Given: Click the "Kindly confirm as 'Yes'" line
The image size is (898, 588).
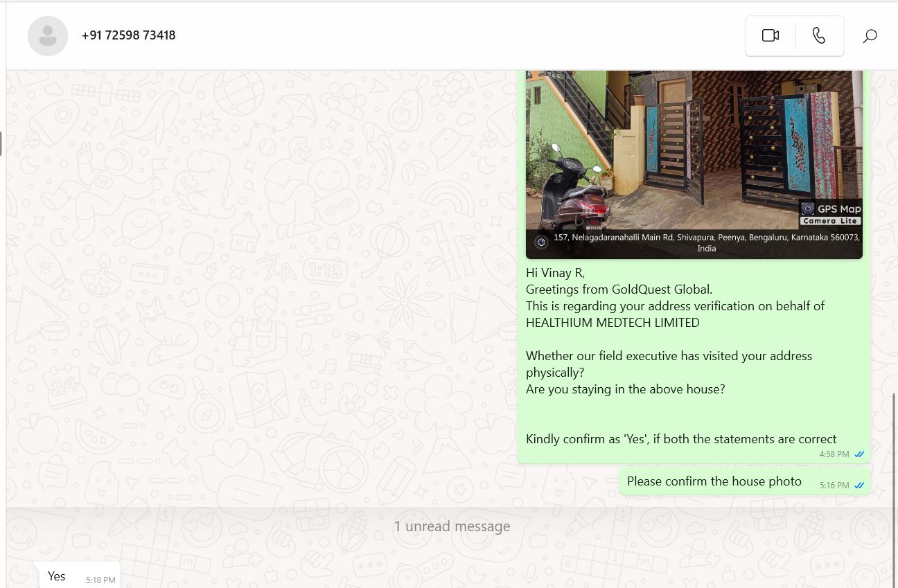Looking at the screenshot, I should pos(681,439).
